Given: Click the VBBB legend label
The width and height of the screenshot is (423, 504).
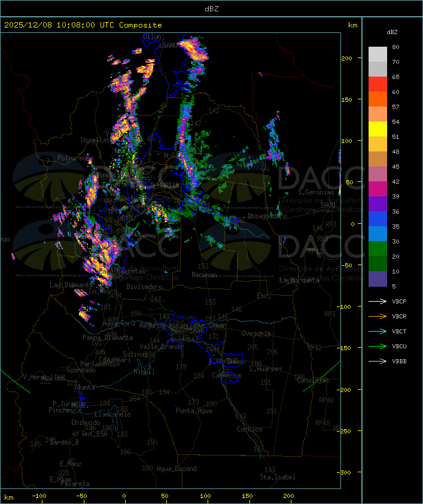Looking at the screenshot, I should [x=399, y=361].
